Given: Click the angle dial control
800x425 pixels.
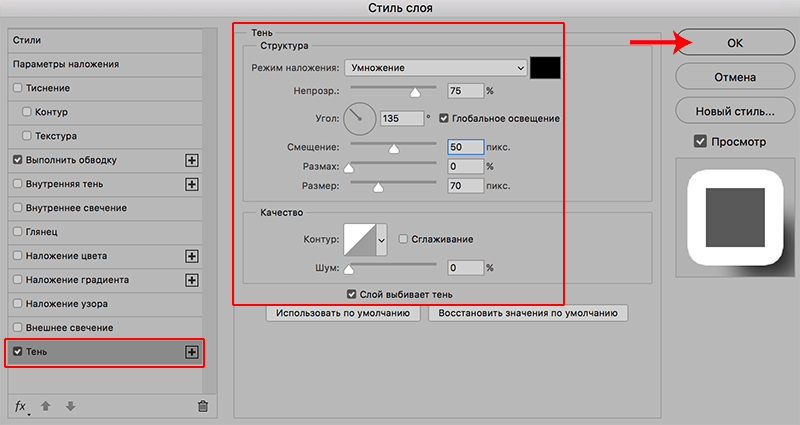Looking at the screenshot, I should (x=360, y=120).
